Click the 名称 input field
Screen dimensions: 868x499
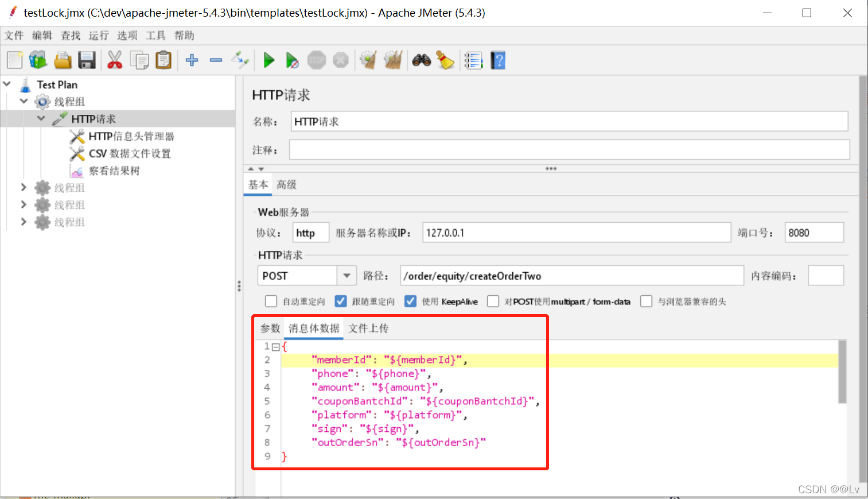(x=569, y=121)
